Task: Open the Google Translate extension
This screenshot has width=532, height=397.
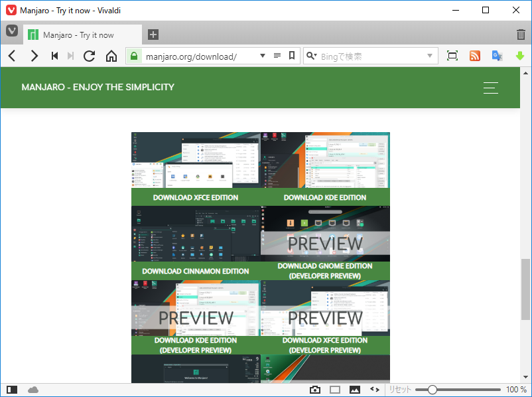Action: [497, 56]
